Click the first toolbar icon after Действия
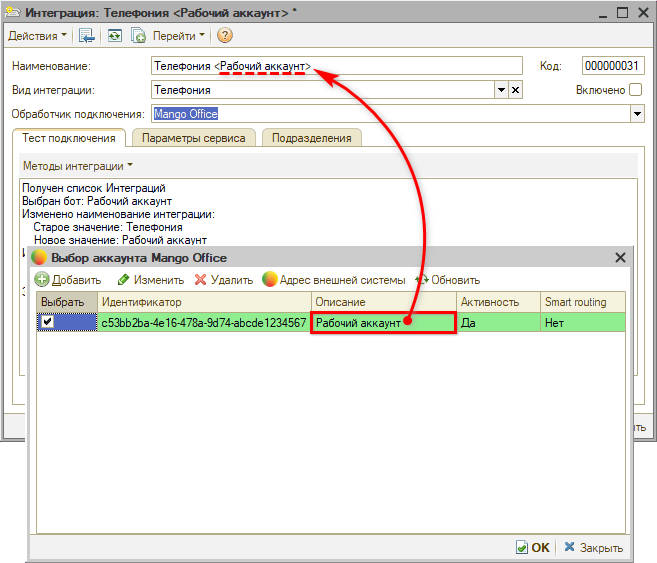 tap(87, 36)
